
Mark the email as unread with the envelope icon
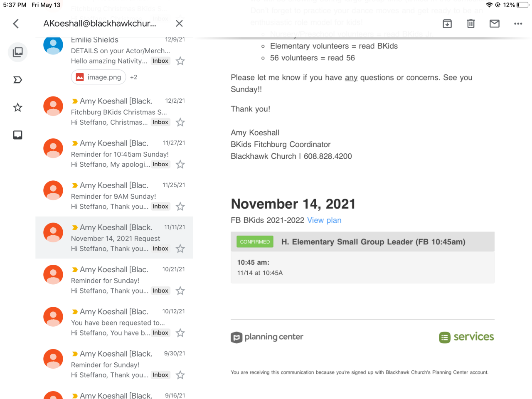(x=495, y=24)
